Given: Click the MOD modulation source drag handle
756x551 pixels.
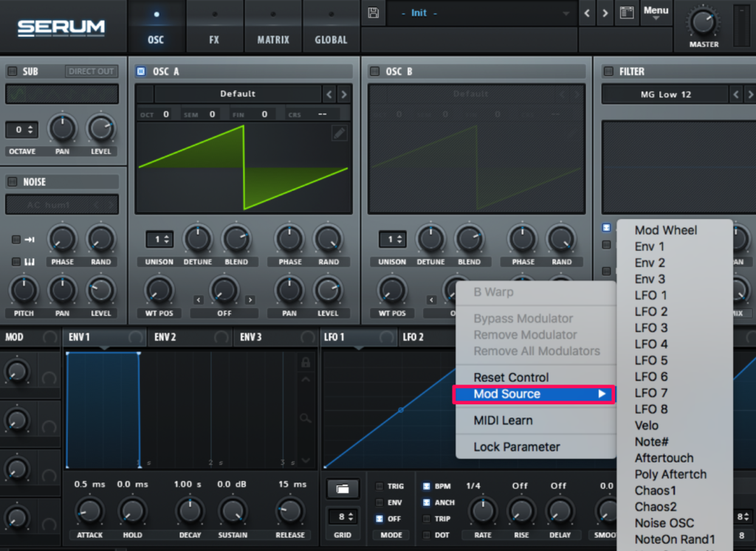Looking at the screenshot, I should [49, 337].
